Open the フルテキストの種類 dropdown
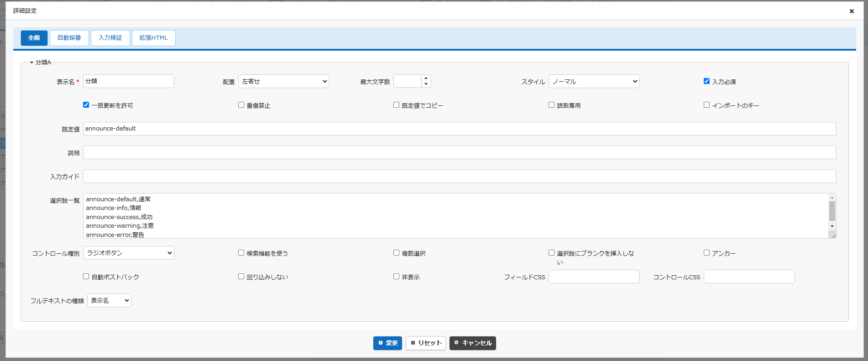868x361 pixels. (109, 300)
